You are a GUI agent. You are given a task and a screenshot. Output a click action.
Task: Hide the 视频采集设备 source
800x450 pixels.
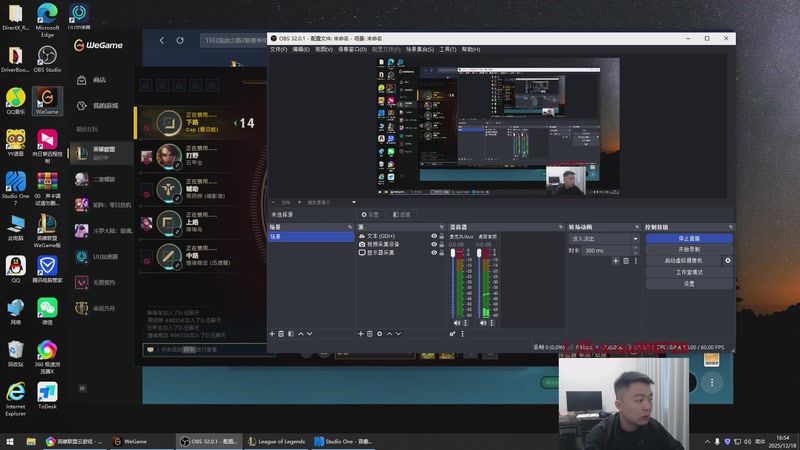point(434,244)
